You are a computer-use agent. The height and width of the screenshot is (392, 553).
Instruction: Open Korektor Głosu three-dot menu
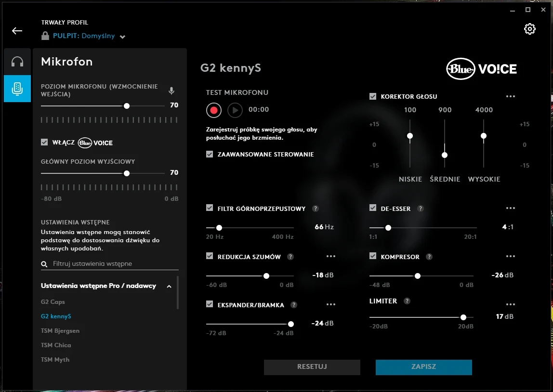point(511,96)
